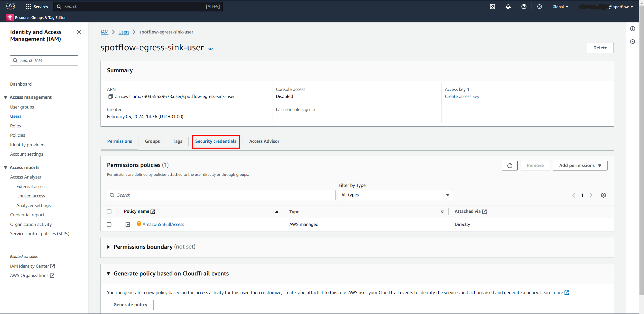Image resolution: width=644 pixels, height=314 pixels.
Task: Expand the Permissions boundary section
Action: click(108, 247)
